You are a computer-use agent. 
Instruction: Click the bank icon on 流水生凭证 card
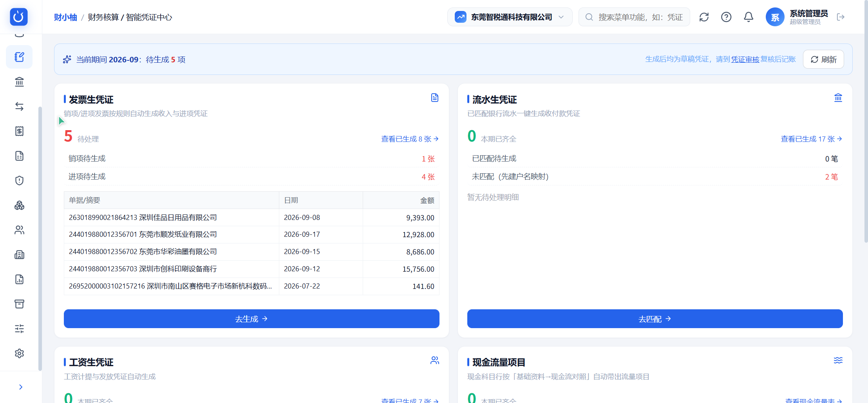838,98
